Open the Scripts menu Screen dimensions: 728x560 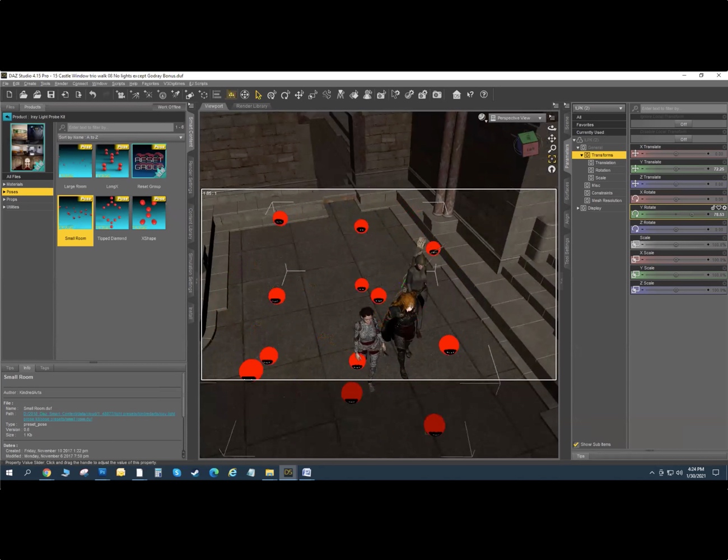click(x=118, y=83)
